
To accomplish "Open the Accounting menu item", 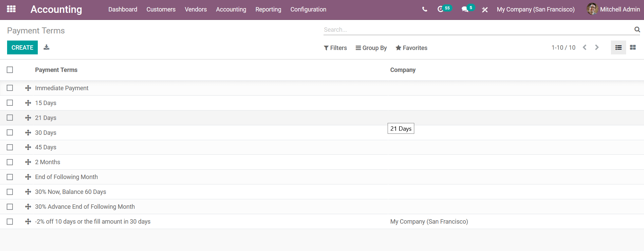I will point(231,9).
